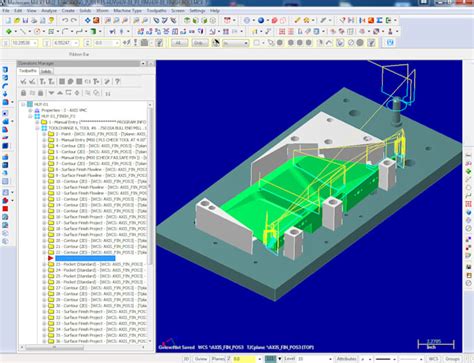Click the Print icon
Screen dimensions: 474x363
(x=34, y=20)
